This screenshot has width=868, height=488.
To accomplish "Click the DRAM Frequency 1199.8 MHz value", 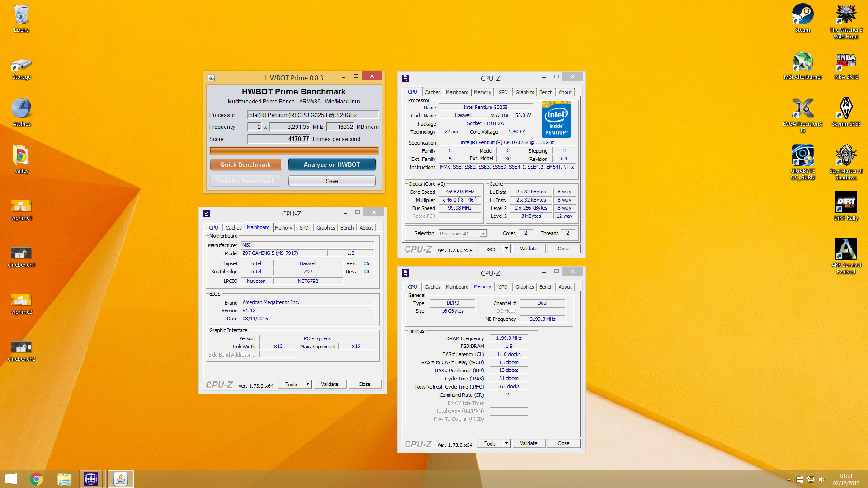I will tap(509, 338).
